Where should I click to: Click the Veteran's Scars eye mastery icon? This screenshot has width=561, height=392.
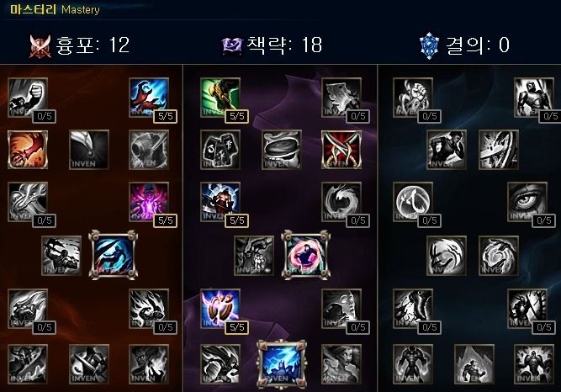(527, 202)
